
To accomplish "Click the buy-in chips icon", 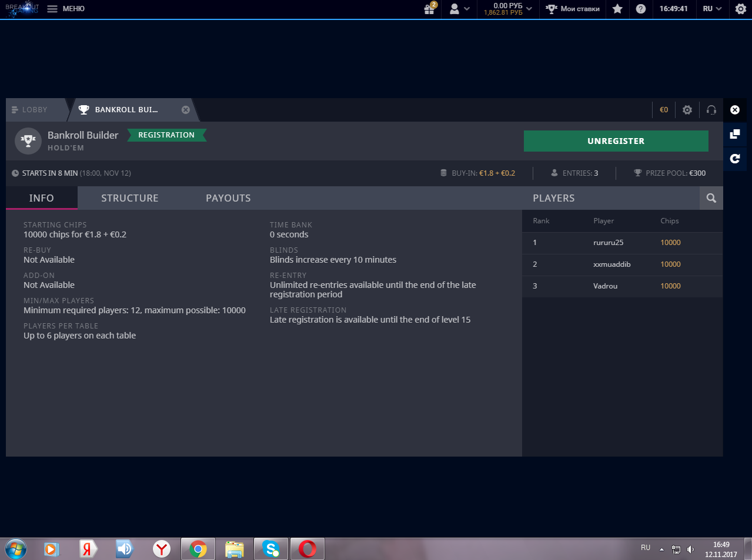I will [444, 173].
